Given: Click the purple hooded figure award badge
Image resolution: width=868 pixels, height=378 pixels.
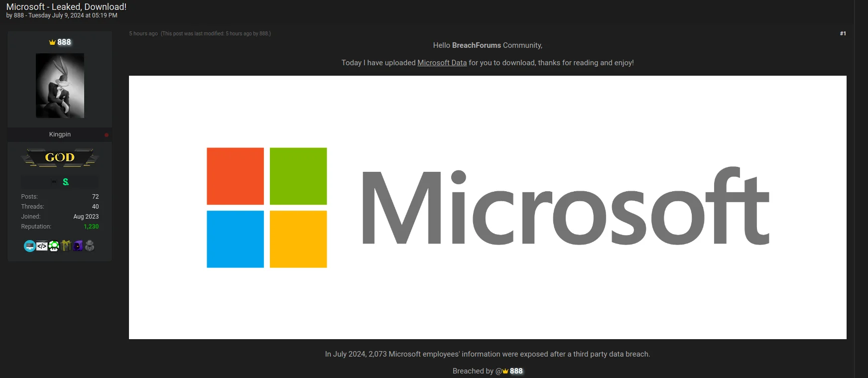Looking at the screenshot, I should coord(78,246).
